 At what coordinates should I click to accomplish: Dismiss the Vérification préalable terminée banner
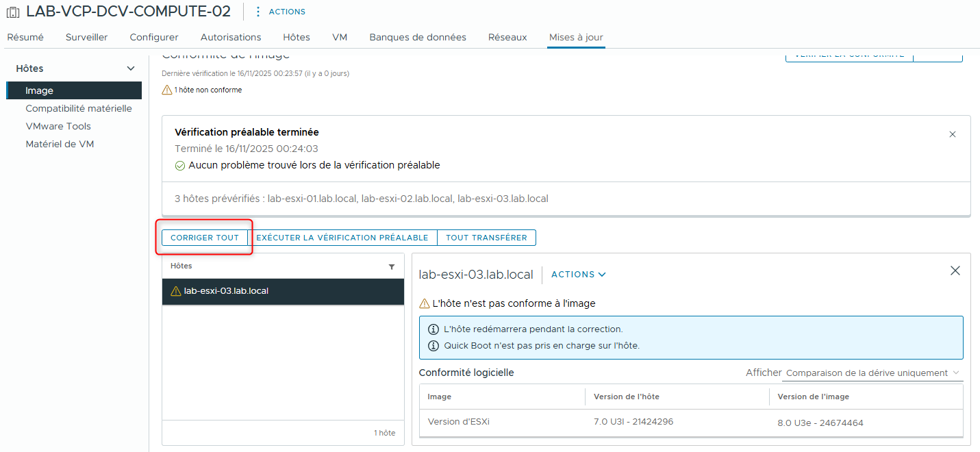(953, 136)
